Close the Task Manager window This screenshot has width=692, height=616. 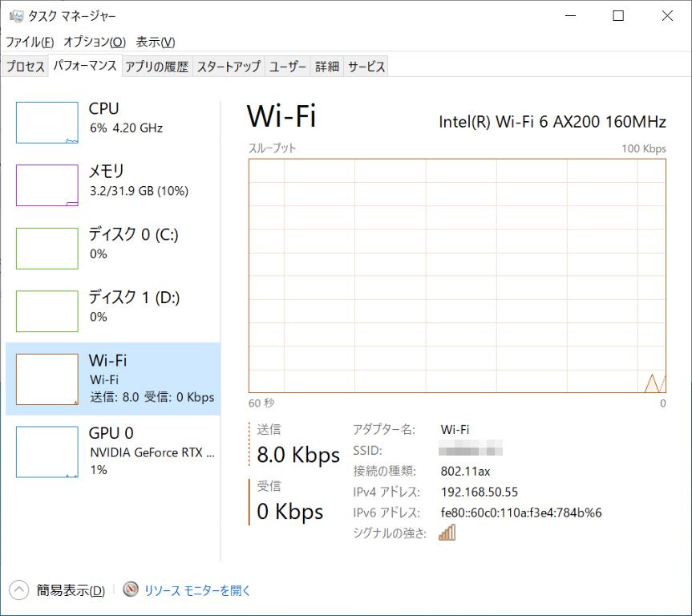667,16
